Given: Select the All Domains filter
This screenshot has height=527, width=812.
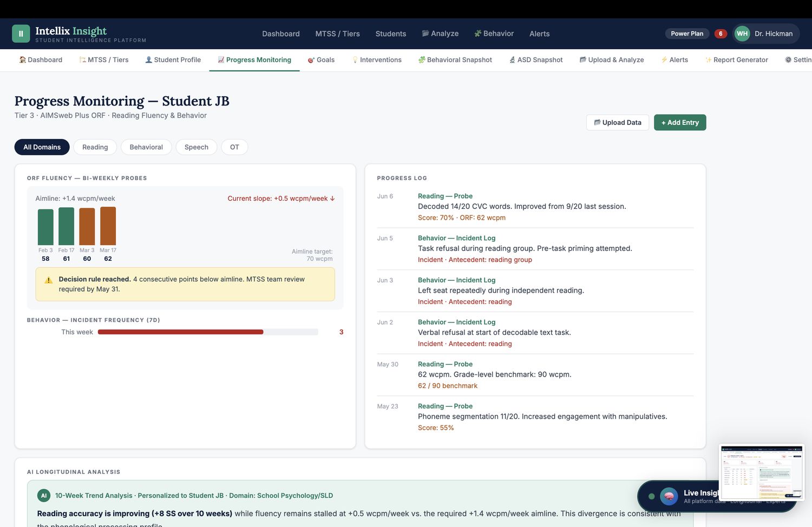Looking at the screenshot, I should click(42, 147).
